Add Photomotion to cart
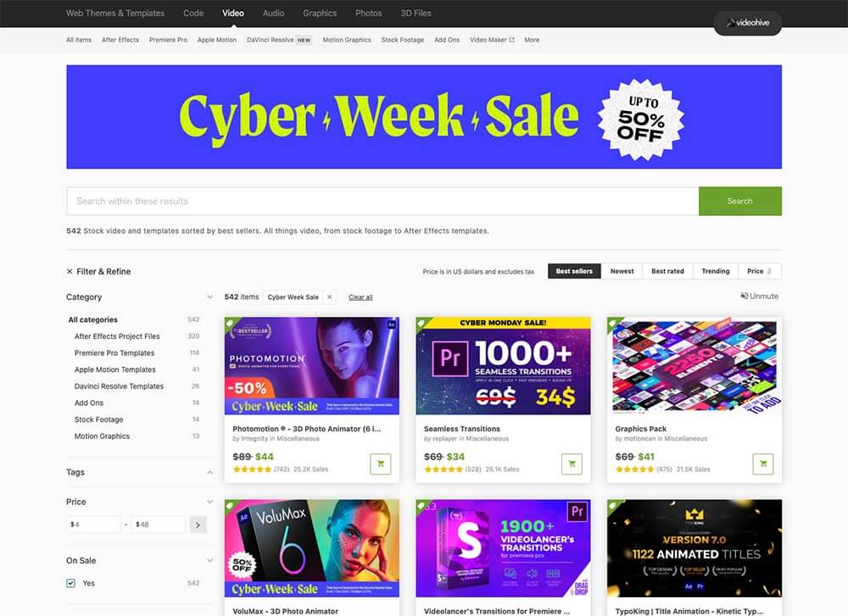The width and height of the screenshot is (848, 616). tap(380, 463)
